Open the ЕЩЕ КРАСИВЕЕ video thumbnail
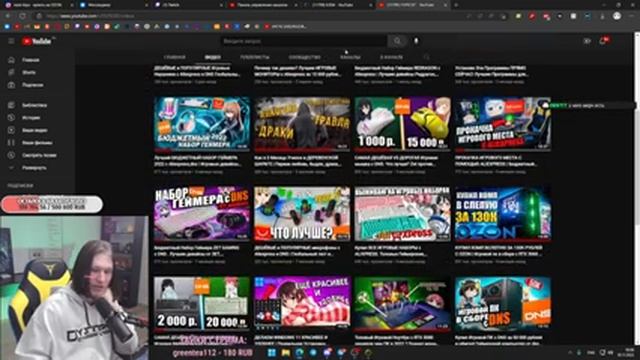640x360 pixels. 302,303
